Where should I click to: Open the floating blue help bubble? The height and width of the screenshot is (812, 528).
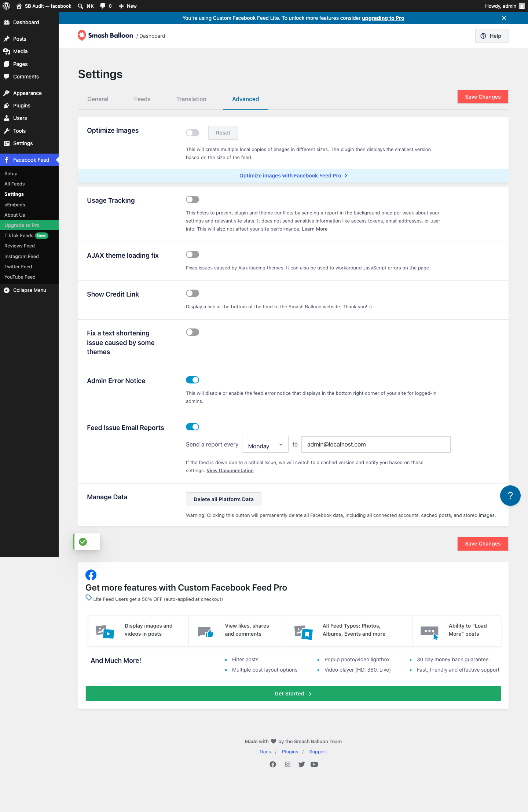pos(510,496)
